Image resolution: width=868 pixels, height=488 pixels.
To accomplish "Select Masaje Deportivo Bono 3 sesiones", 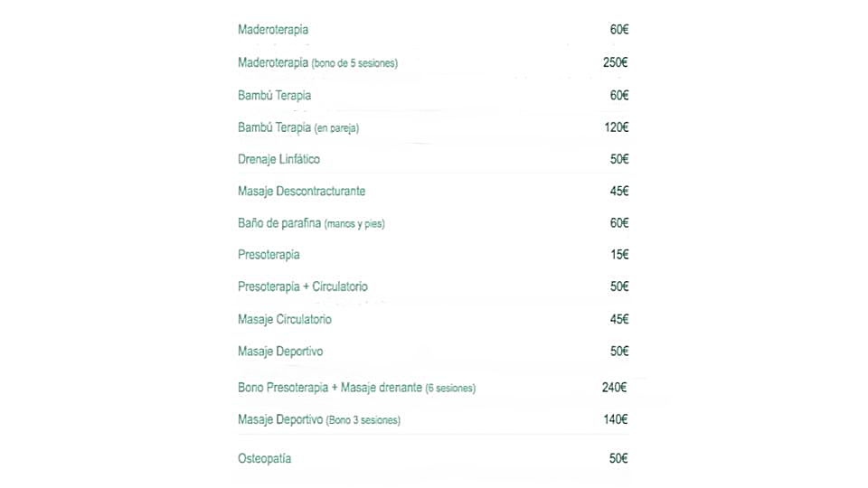I will [x=318, y=419].
